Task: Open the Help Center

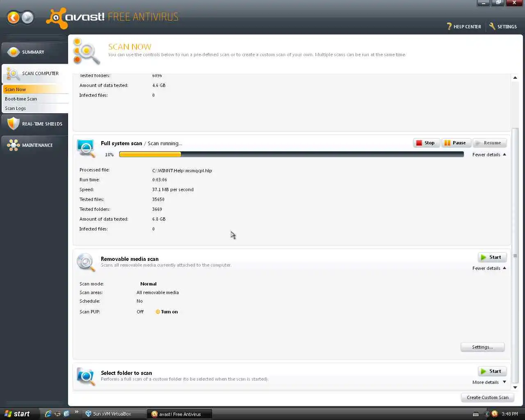Action: click(x=464, y=26)
